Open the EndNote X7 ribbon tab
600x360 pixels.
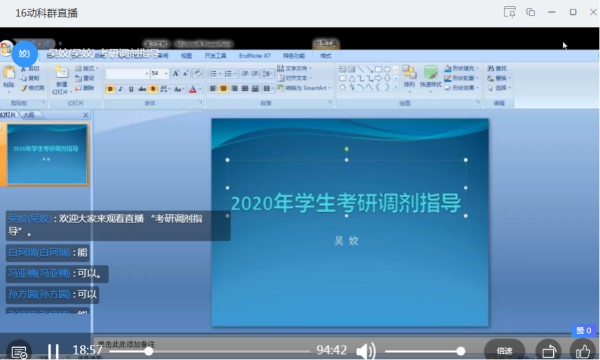click(254, 56)
